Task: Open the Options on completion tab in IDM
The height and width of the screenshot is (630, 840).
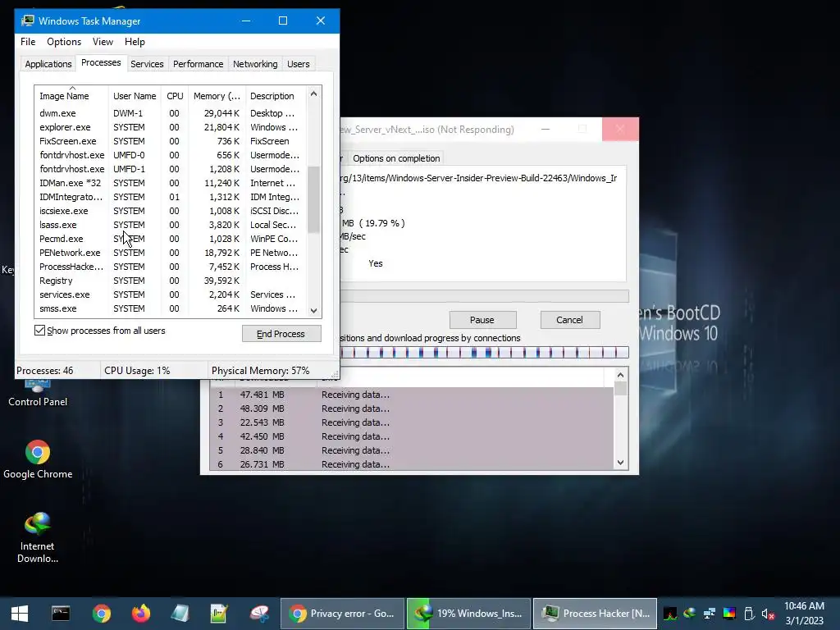Action: point(396,158)
